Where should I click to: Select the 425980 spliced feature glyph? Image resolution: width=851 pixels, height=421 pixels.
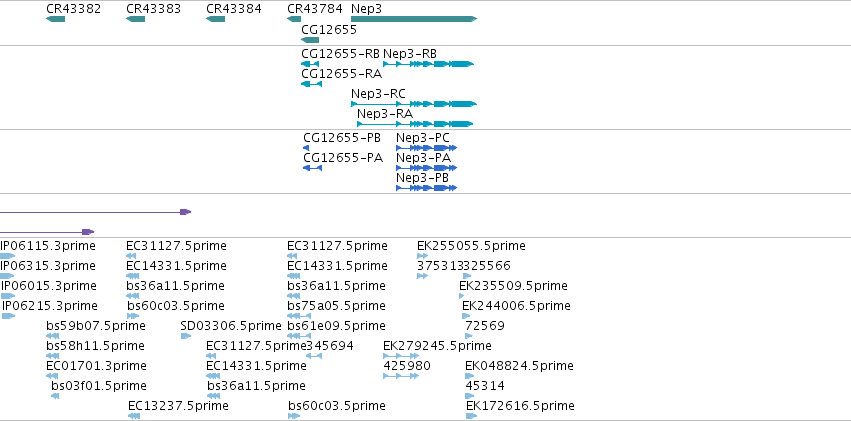[x=401, y=376]
